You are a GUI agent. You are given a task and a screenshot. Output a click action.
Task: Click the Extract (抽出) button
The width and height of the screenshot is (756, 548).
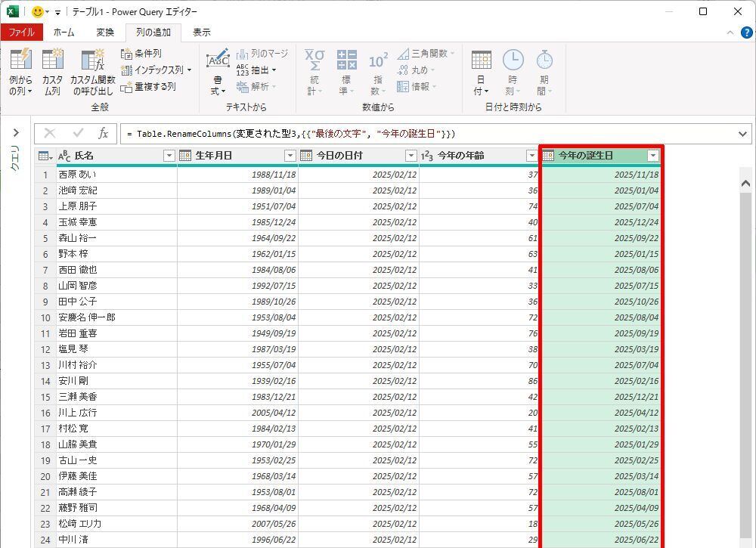tap(256, 70)
